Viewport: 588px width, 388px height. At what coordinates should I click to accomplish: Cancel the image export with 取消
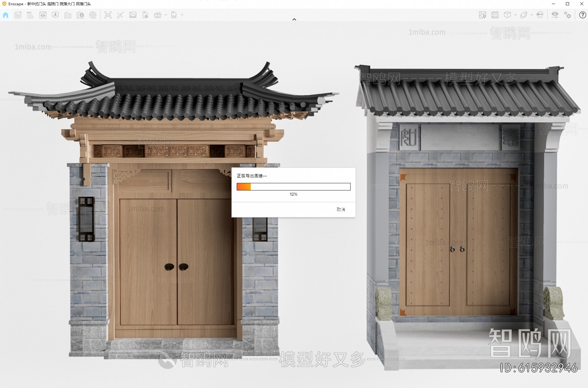click(x=340, y=209)
